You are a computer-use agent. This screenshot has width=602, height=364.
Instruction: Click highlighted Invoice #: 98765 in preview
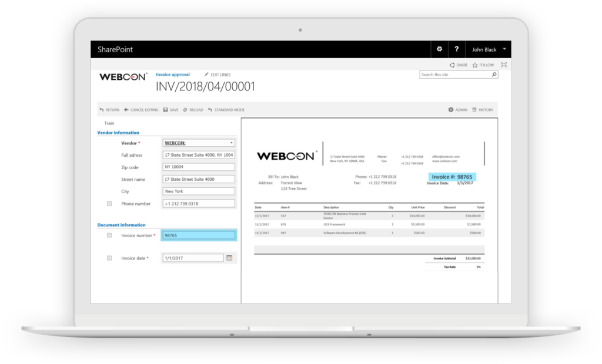pos(452,177)
